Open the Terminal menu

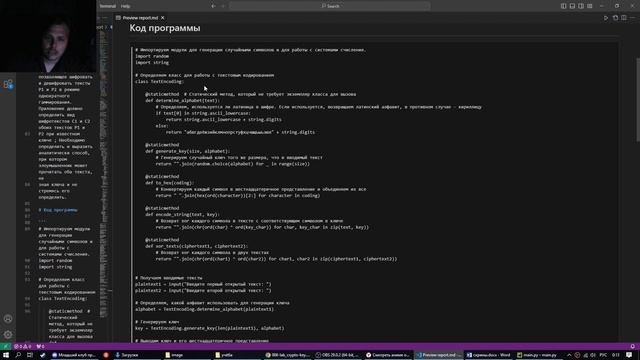[108, 6]
